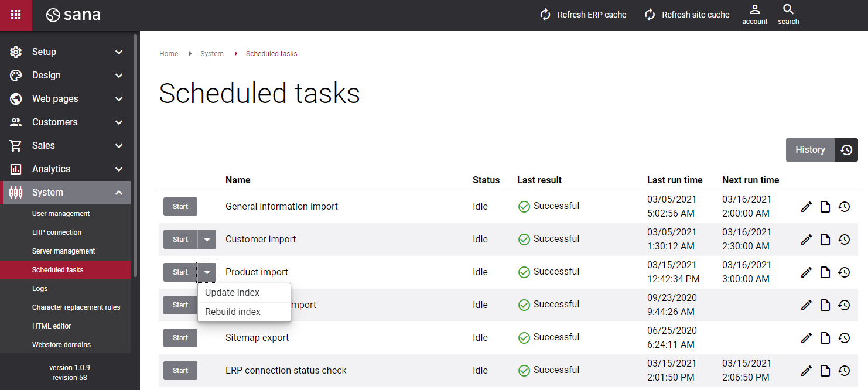Click the 'Last result' column header
868x390 pixels.
click(x=539, y=180)
